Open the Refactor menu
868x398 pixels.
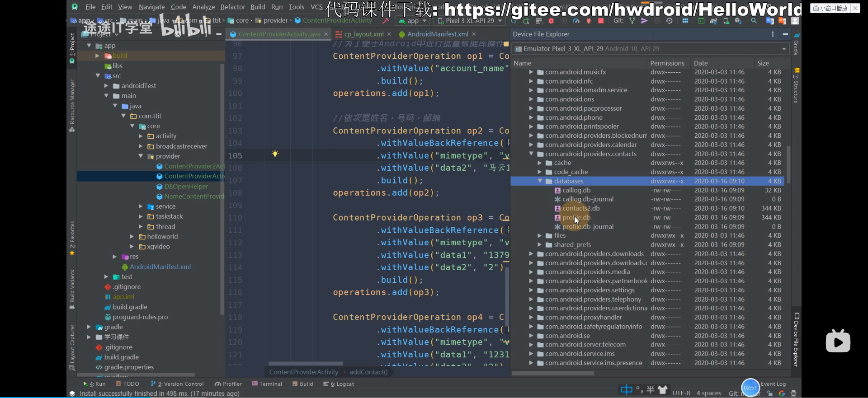pos(232,7)
